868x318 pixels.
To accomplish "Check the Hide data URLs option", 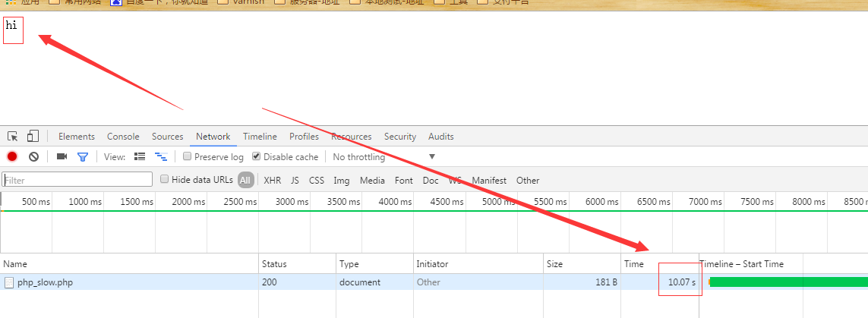I will tap(164, 180).
